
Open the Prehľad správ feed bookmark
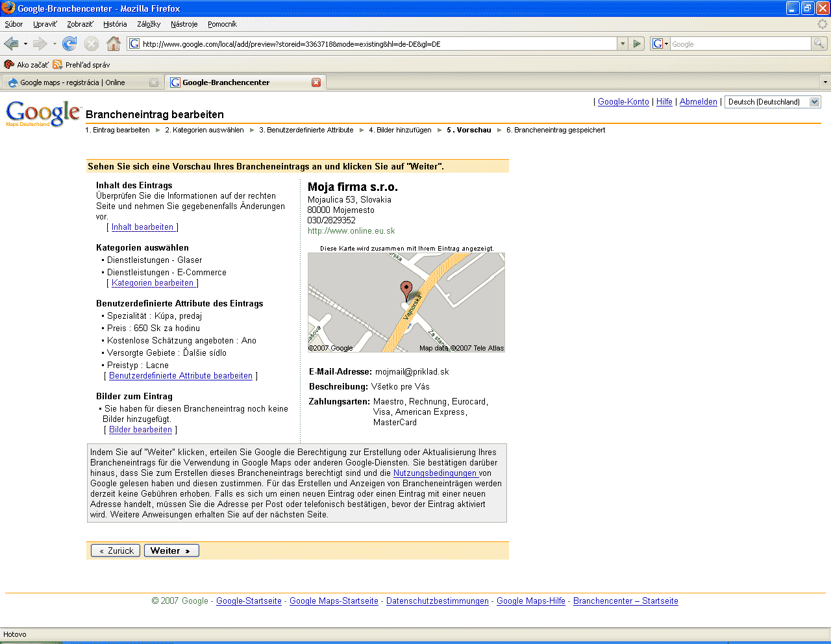[x=82, y=64]
